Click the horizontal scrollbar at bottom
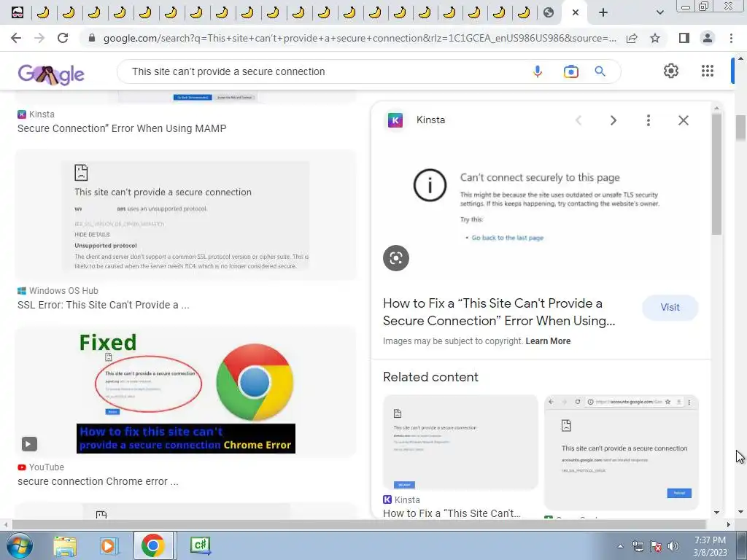 coord(358,524)
